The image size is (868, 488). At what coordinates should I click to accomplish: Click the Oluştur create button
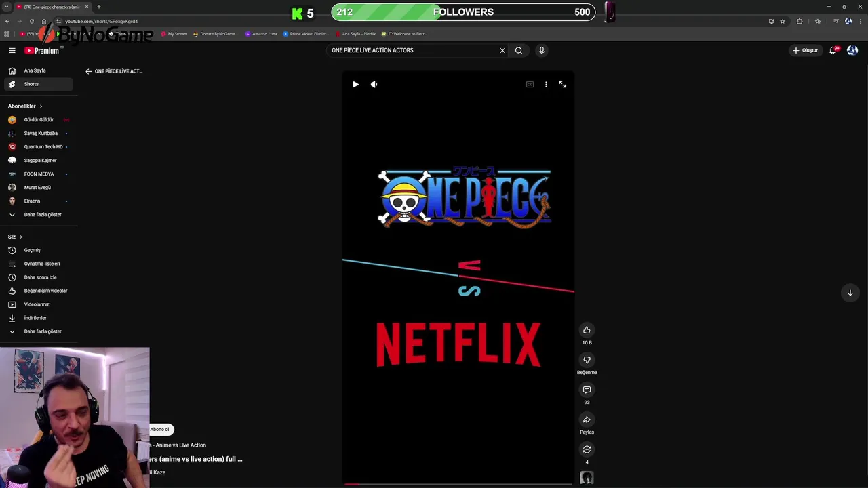click(x=806, y=50)
